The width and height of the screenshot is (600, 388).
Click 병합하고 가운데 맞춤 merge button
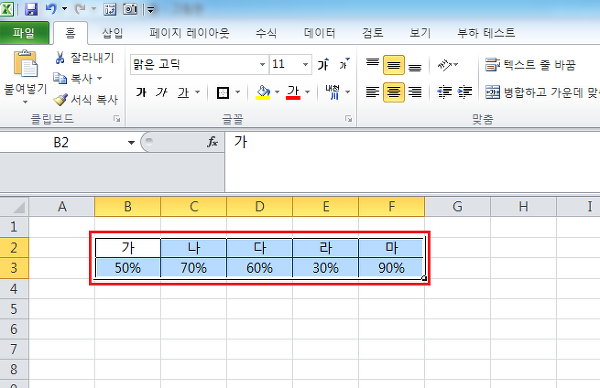pyautogui.click(x=542, y=92)
